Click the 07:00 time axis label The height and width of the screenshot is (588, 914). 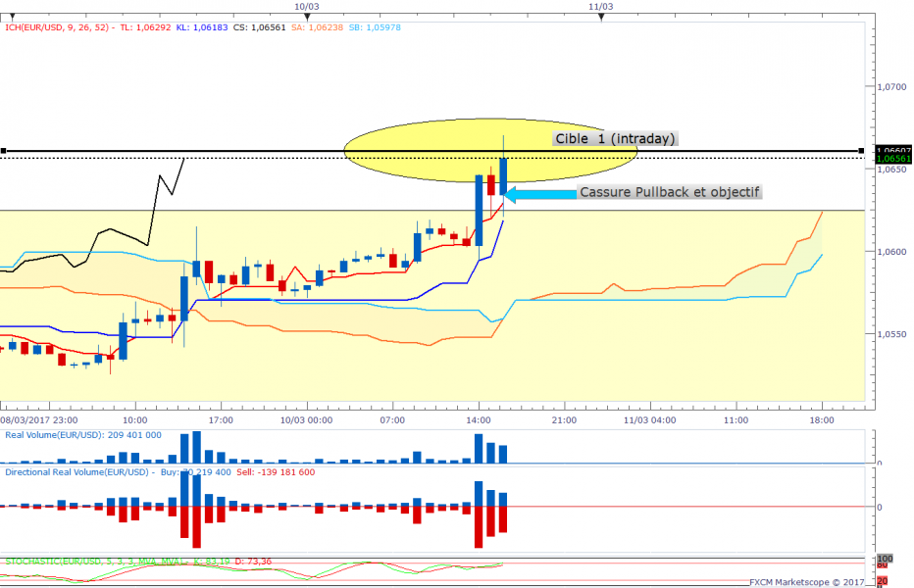[x=392, y=420]
